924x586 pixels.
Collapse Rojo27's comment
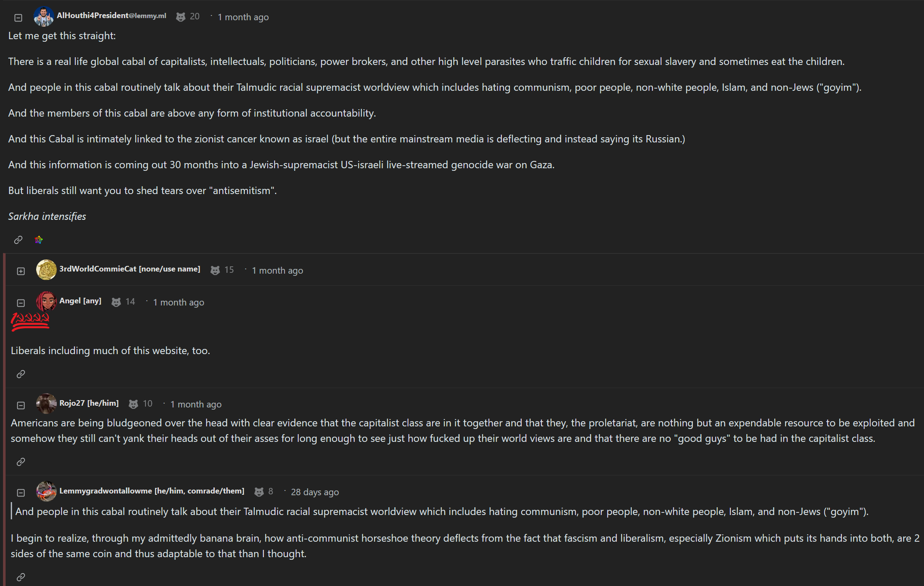click(21, 405)
